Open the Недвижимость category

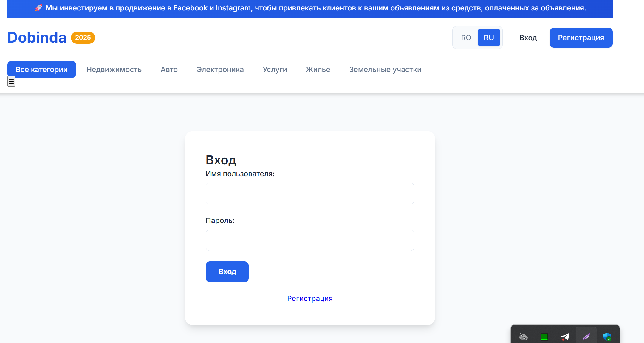point(114,69)
